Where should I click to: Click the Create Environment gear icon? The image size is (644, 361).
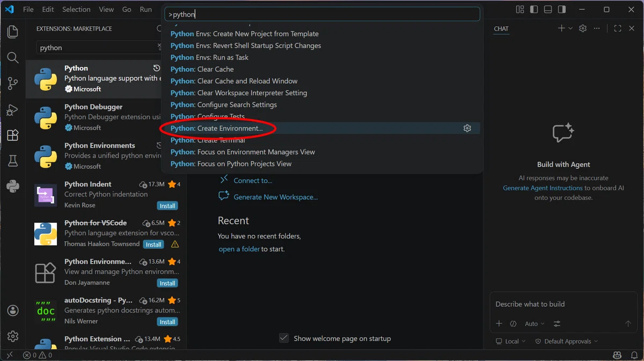(x=467, y=128)
